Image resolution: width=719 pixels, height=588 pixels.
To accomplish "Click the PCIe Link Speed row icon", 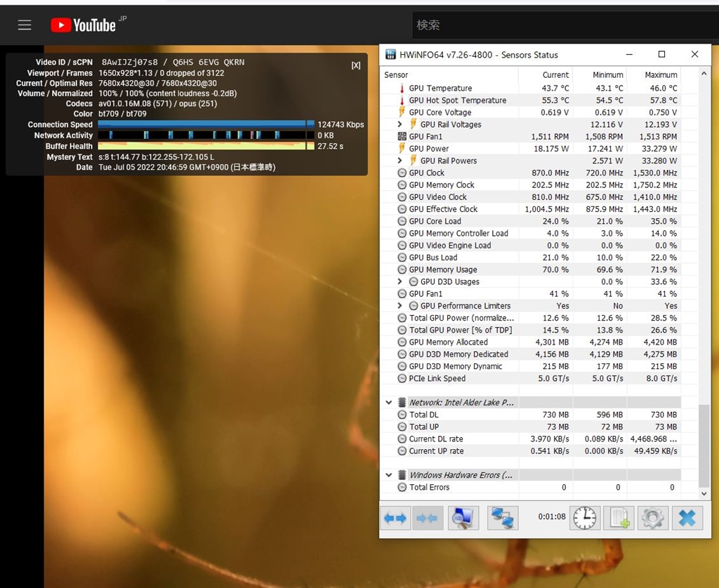I will (x=402, y=378).
